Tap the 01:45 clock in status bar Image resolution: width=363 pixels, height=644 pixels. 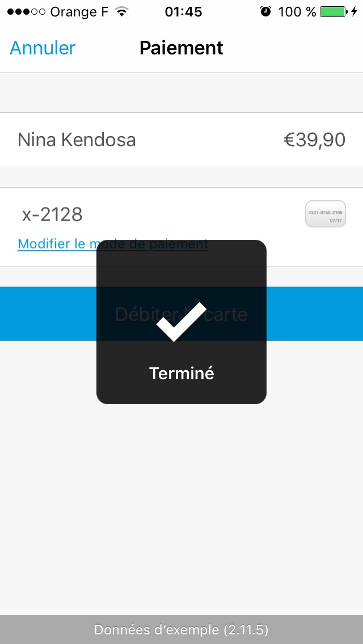point(183,12)
